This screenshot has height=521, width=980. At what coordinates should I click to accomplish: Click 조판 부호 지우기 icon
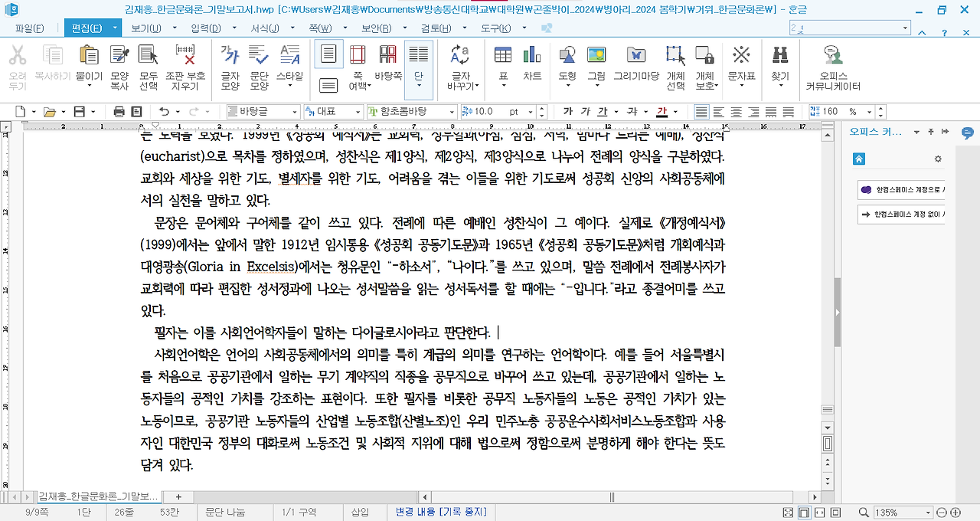[x=185, y=55]
